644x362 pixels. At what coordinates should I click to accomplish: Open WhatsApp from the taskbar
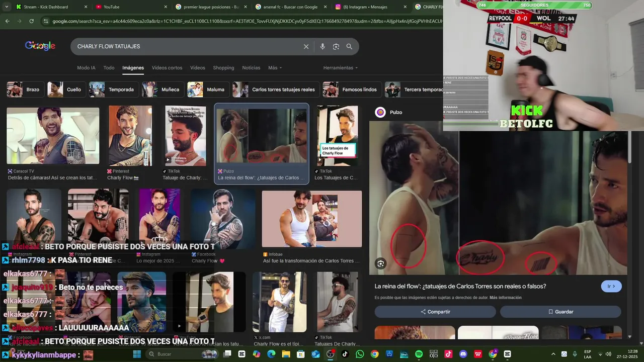click(360, 354)
